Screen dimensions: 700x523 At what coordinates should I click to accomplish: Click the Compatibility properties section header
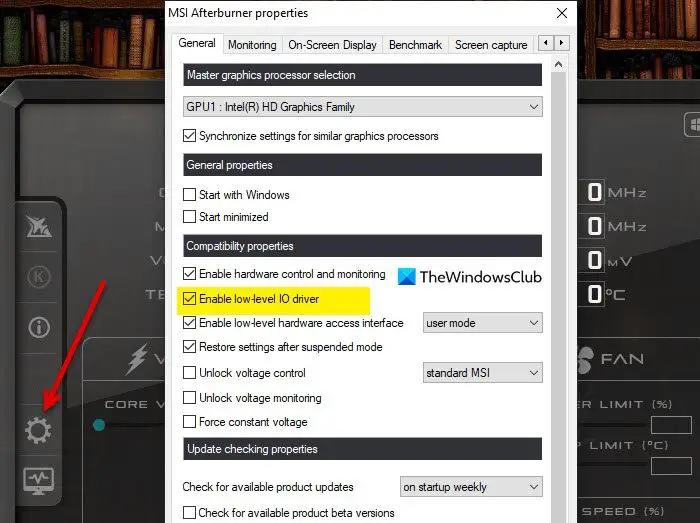click(362, 246)
